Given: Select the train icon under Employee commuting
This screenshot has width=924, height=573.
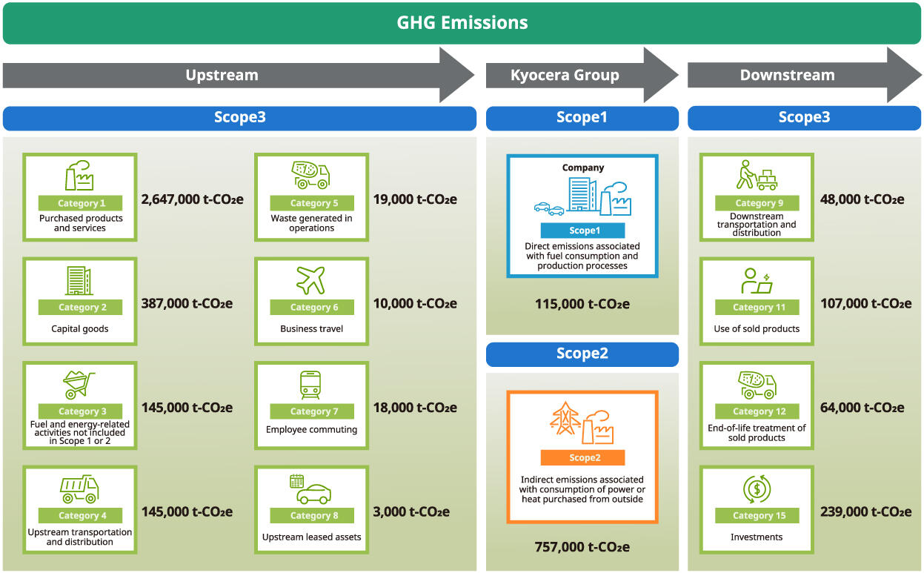Looking at the screenshot, I should click(311, 385).
